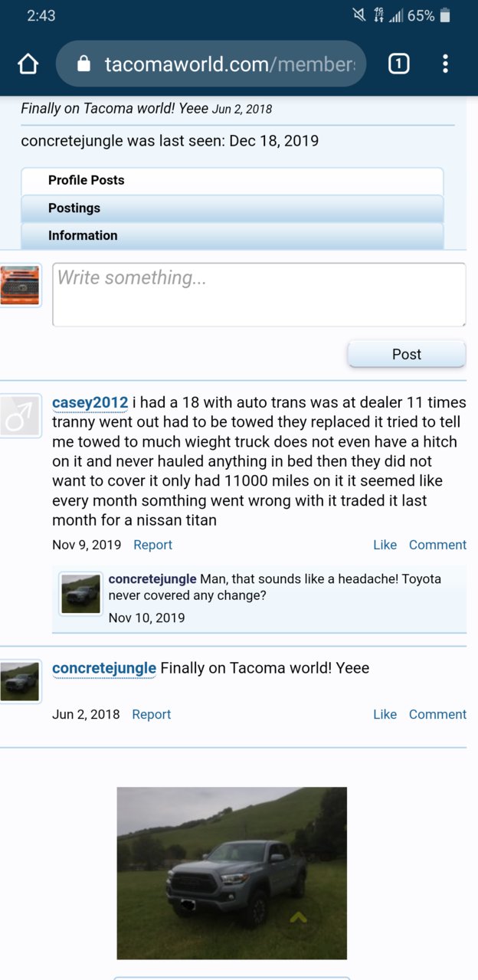Tap the padlock site security icon
This screenshot has width=478, height=980.
pyautogui.click(x=84, y=64)
